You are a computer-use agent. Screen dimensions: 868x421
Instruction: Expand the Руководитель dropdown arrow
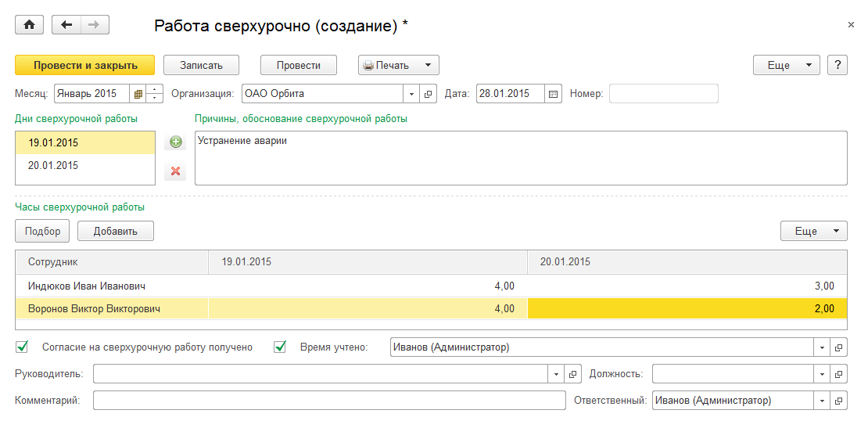556,374
